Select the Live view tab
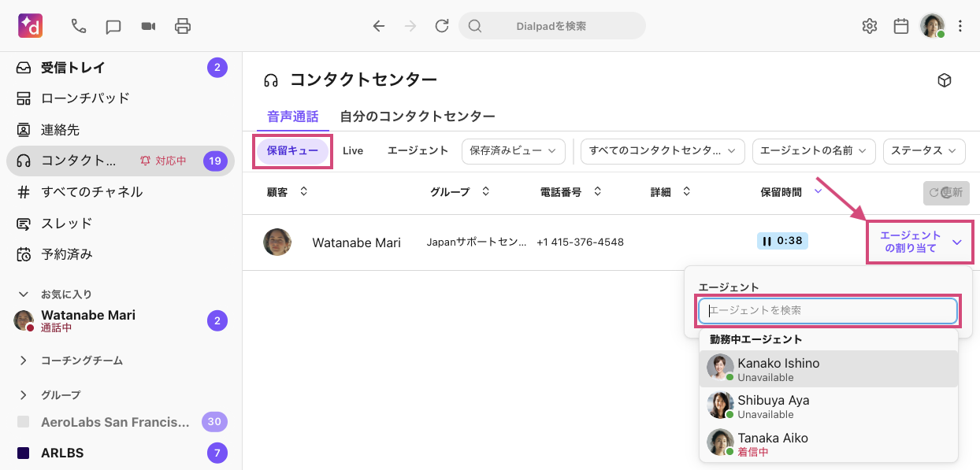 353,150
